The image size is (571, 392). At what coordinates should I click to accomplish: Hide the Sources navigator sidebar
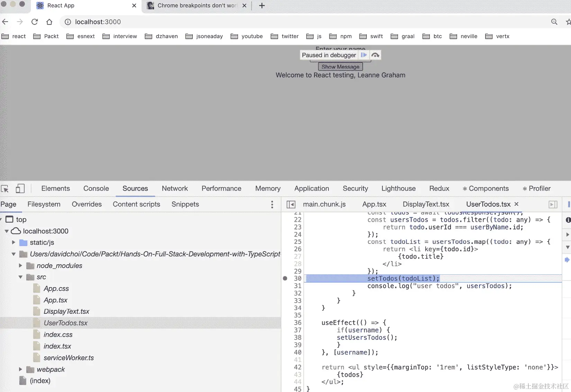tap(291, 204)
